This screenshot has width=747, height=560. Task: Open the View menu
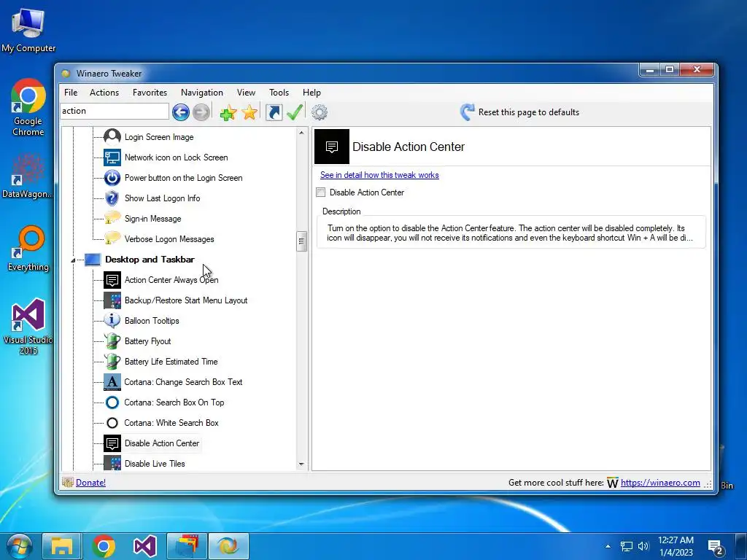point(246,93)
